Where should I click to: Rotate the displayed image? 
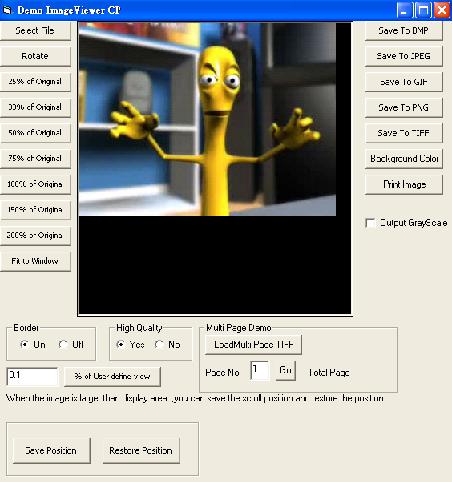point(35,56)
